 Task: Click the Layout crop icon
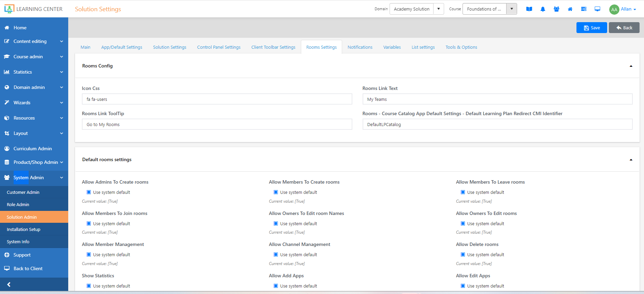[7, 133]
